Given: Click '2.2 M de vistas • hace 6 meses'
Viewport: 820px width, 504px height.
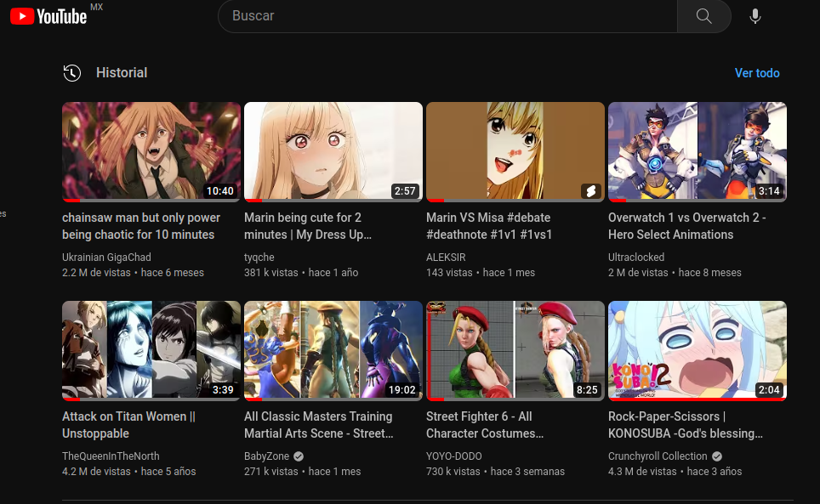Looking at the screenshot, I should [133, 273].
